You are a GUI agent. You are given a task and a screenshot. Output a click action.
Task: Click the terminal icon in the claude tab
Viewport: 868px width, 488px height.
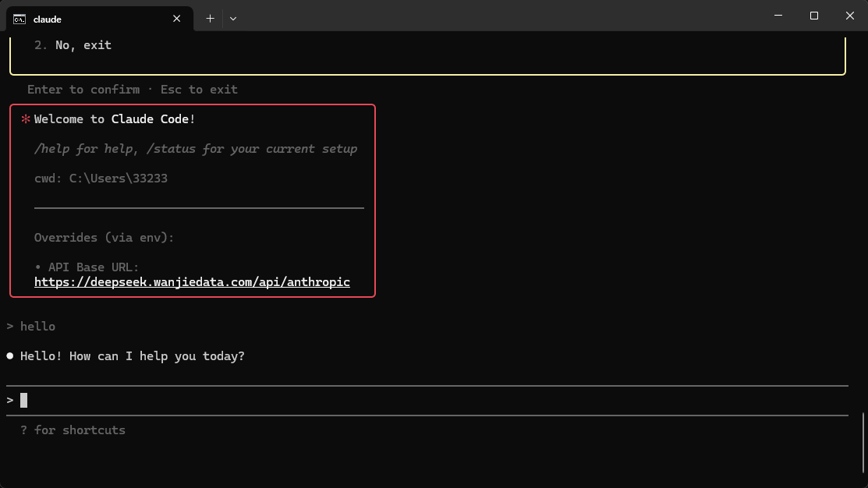[x=19, y=19]
